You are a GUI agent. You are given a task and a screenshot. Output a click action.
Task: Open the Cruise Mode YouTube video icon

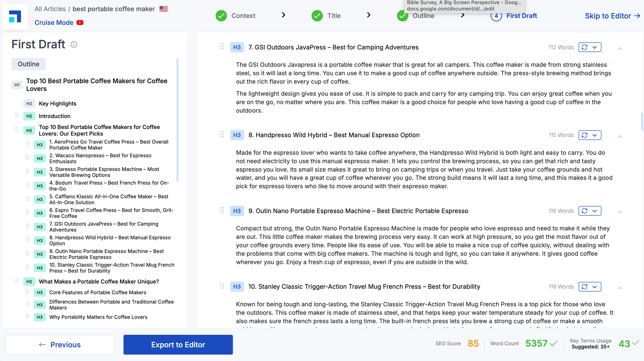click(80, 23)
